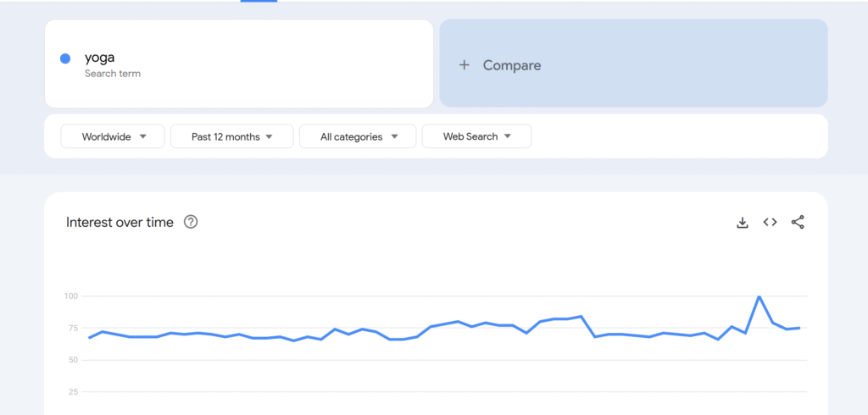Image resolution: width=868 pixels, height=415 pixels.
Task: Click the plus icon beside Compare
Action: pos(464,65)
